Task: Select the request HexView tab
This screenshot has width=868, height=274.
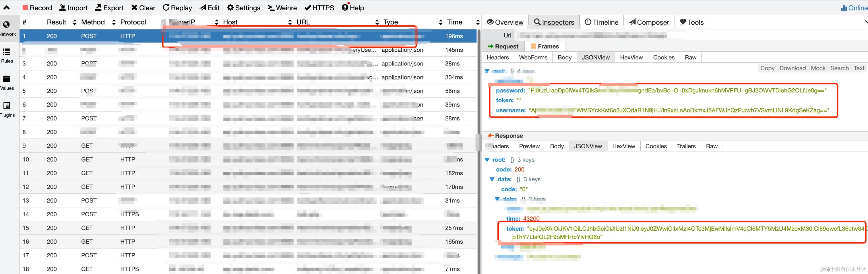Action: 631,58
